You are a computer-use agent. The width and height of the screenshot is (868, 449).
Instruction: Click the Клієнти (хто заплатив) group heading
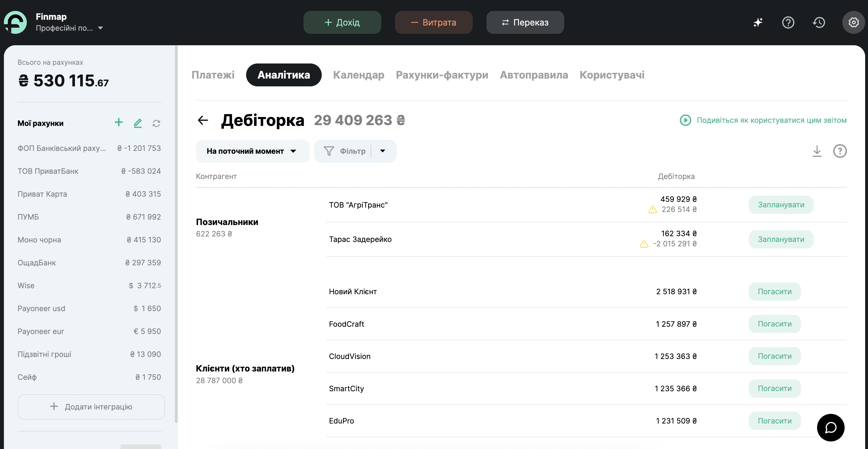coord(245,368)
